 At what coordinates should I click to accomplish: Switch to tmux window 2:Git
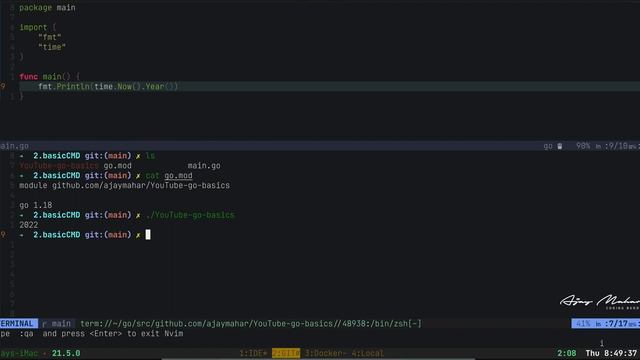coord(286,353)
